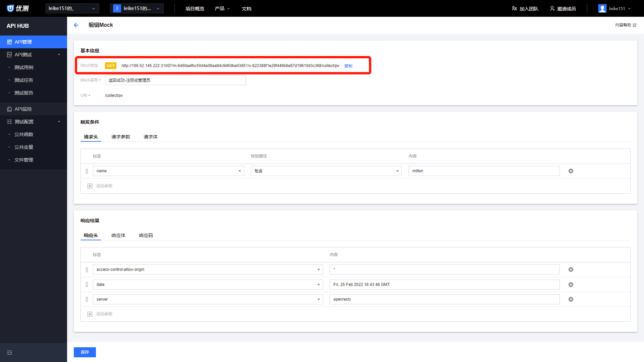This screenshot has height=362, width=644.
Task: Click the Mock URL text
Action: click(x=230, y=66)
